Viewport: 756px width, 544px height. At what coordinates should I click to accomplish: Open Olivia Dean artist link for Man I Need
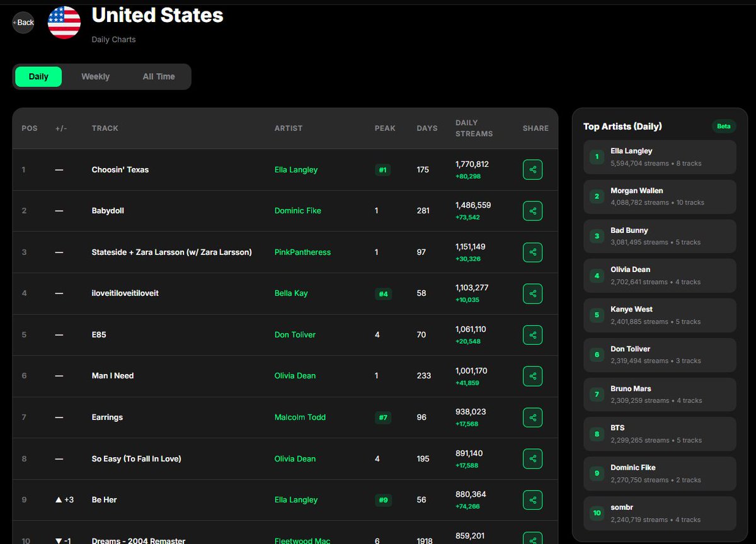click(x=295, y=376)
